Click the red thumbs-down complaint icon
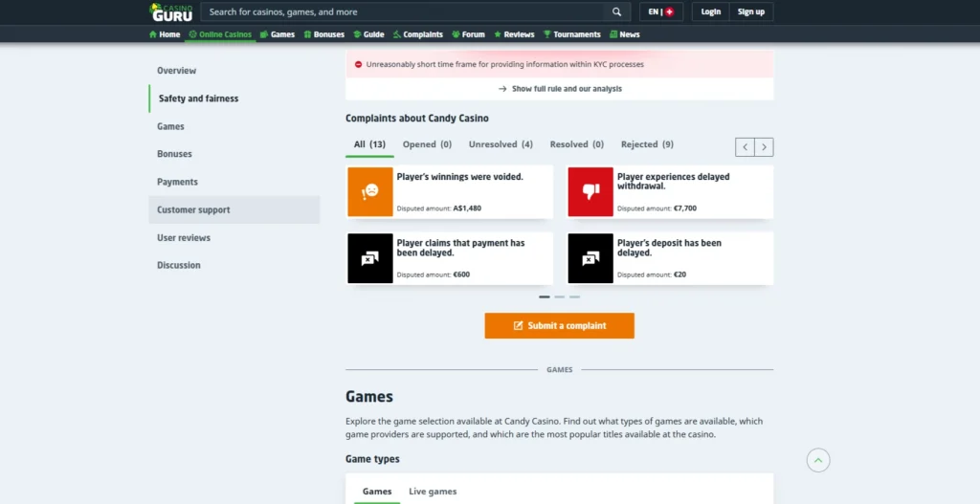Viewport: 980px width, 504px height. tap(590, 191)
